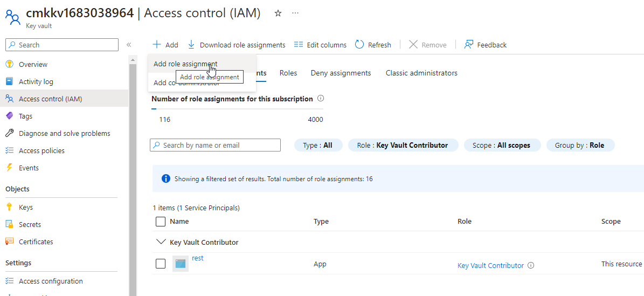Open the more options ellipsis in header

pos(295,13)
